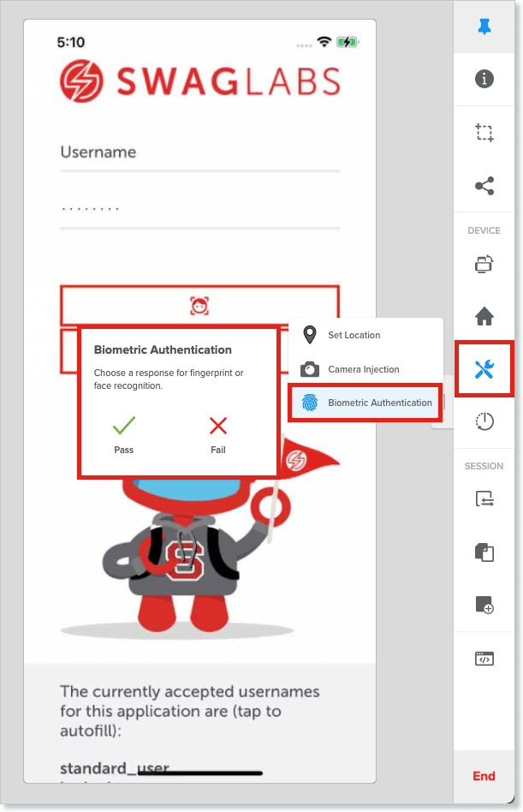
Task: Click the copy documents icon in sidebar
Action: tap(484, 552)
